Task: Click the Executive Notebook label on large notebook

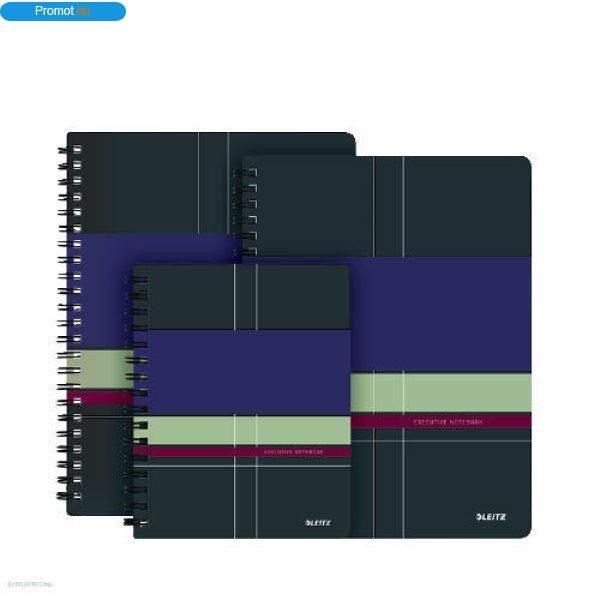Action: (x=448, y=422)
